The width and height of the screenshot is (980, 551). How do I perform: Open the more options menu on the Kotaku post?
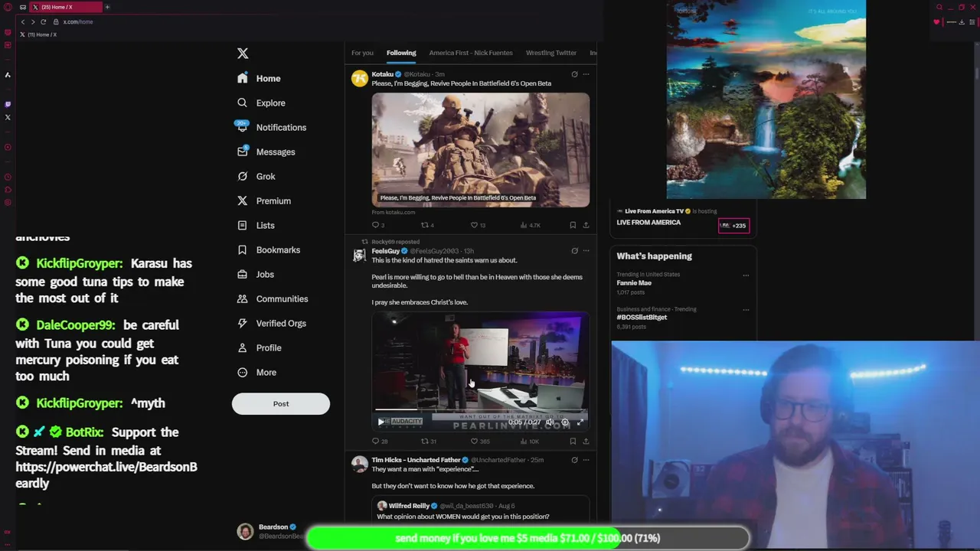(586, 74)
